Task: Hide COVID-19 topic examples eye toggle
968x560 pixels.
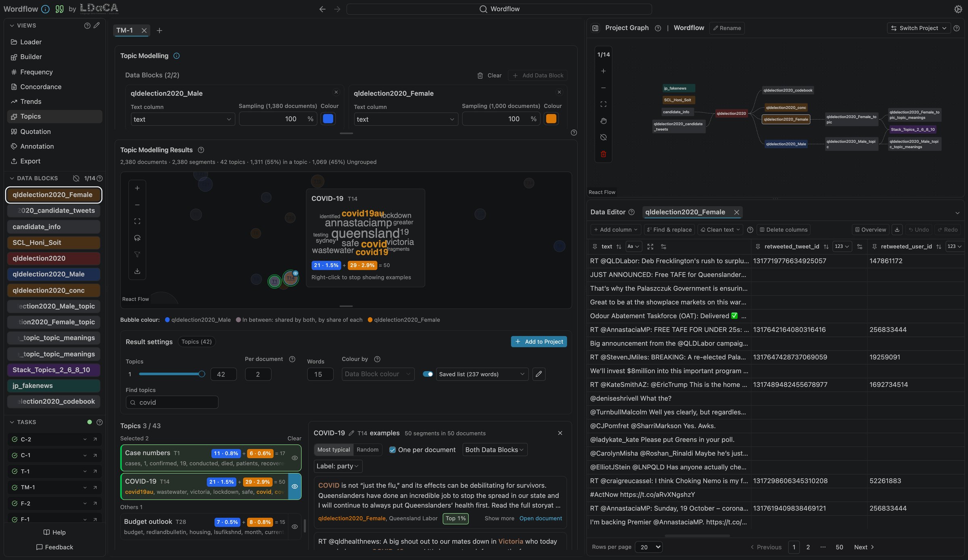Action: [295, 486]
